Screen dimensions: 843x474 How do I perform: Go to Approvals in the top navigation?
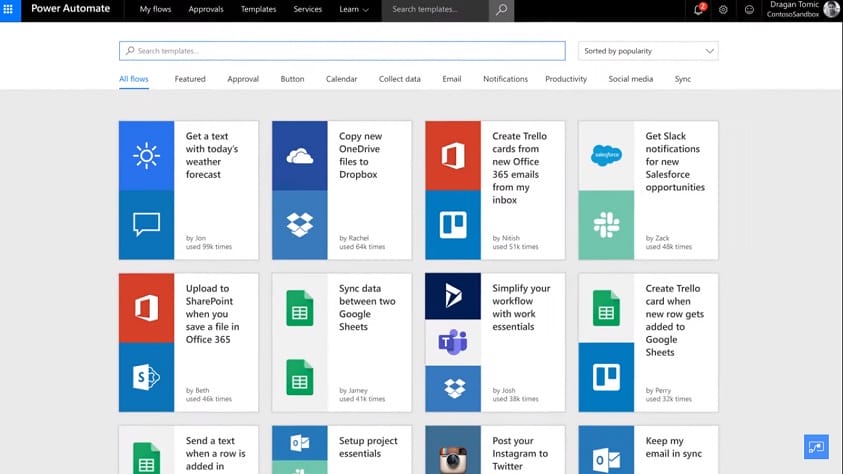(x=206, y=10)
